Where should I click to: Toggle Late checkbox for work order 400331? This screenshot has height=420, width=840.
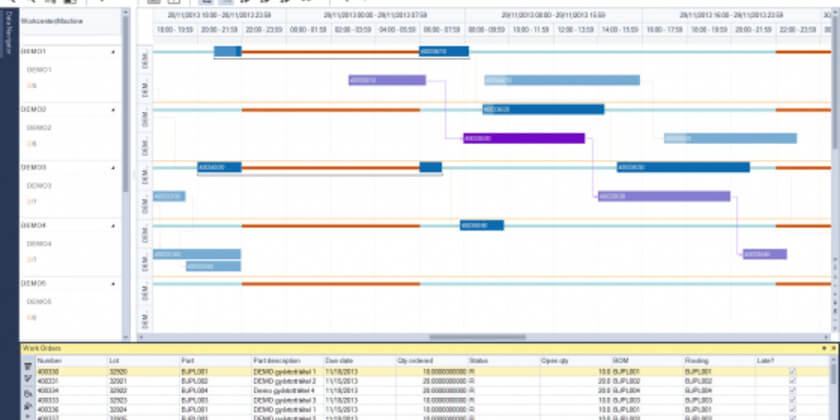[793, 381]
